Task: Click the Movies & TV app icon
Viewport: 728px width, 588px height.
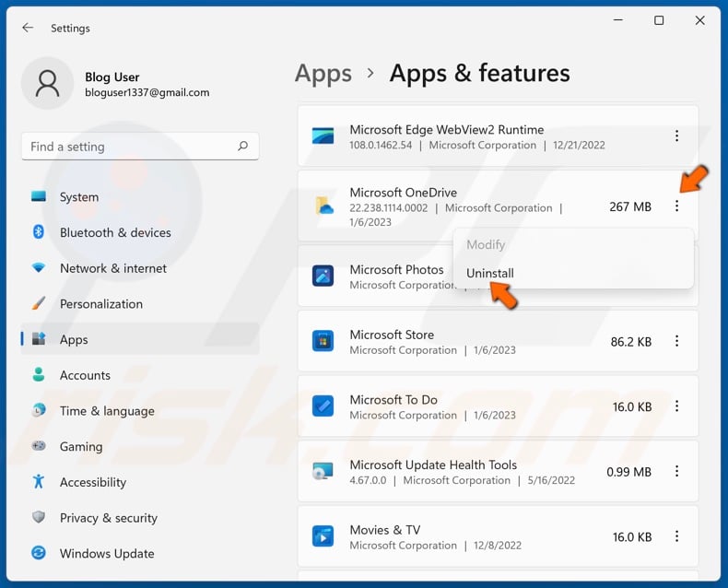Action: [323, 536]
